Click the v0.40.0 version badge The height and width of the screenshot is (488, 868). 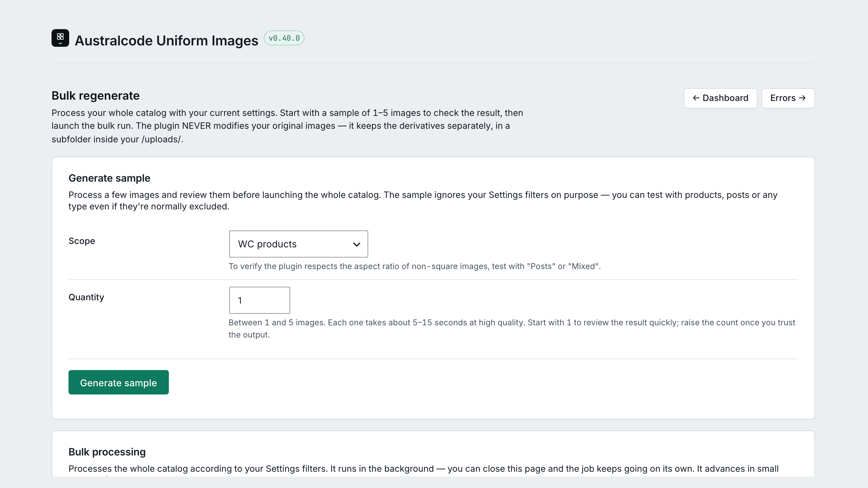(x=284, y=38)
